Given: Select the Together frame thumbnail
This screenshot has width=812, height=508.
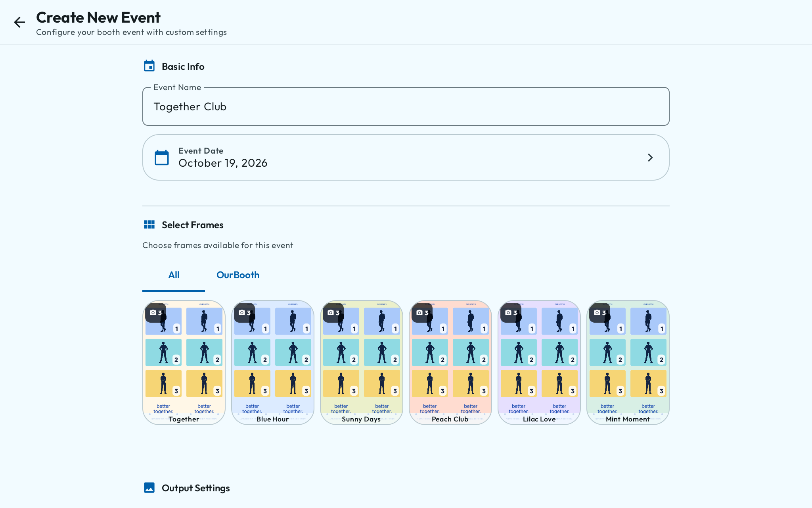Looking at the screenshot, I should (184, 362).
